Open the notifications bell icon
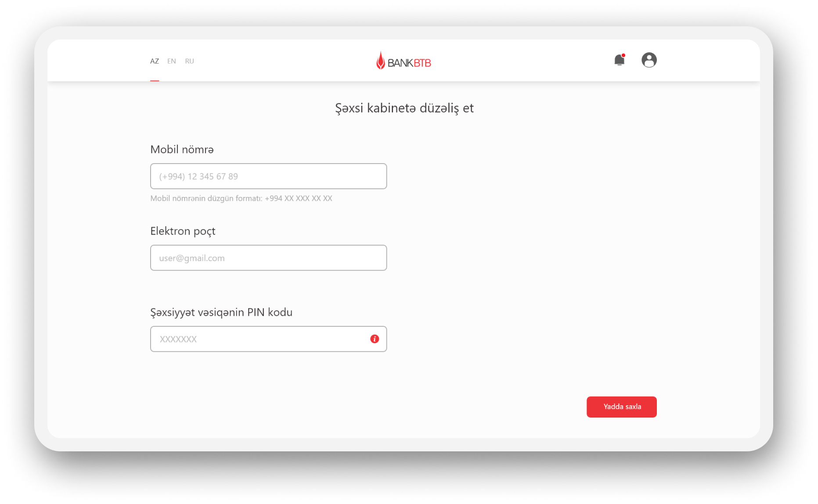 pos(620,60)
